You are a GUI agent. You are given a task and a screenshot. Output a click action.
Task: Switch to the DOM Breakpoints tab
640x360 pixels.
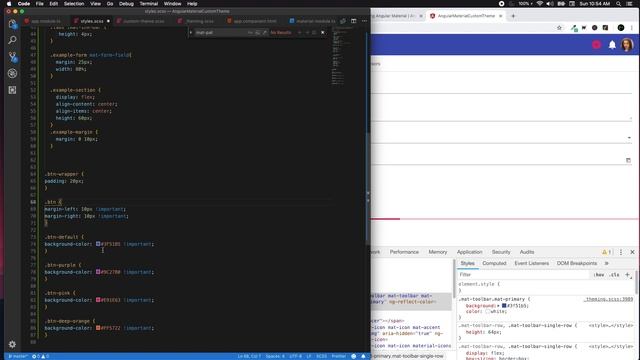pyautogui.click(x=577, y=263)
